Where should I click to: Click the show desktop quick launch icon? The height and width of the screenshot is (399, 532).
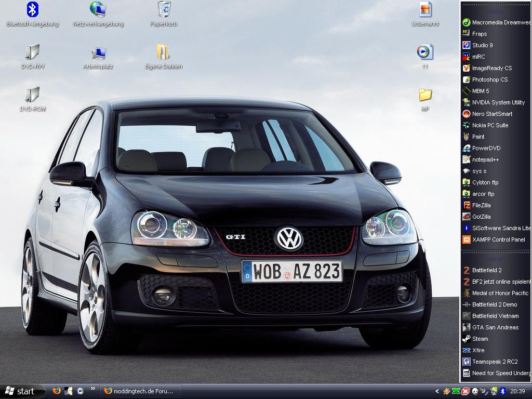tap(69, 391)
